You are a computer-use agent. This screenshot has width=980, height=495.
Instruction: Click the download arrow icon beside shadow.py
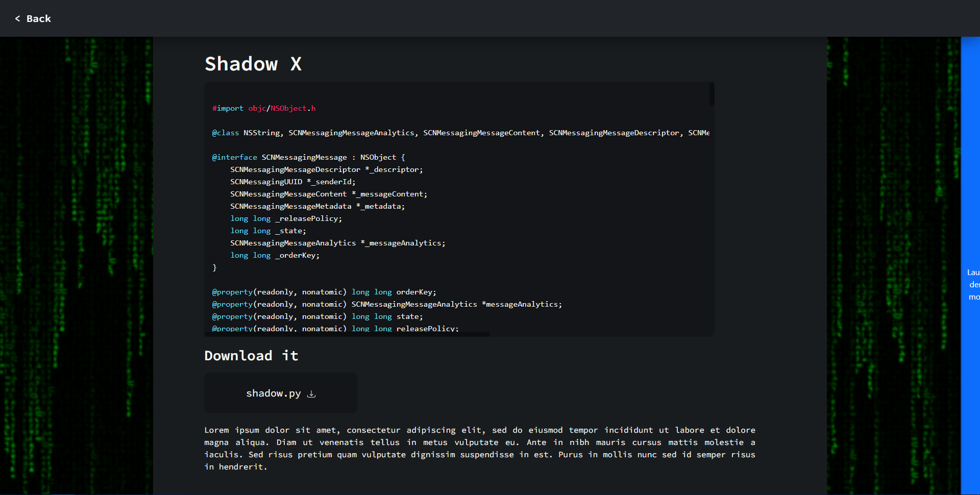pyautogui.click(x=311, y=394)
